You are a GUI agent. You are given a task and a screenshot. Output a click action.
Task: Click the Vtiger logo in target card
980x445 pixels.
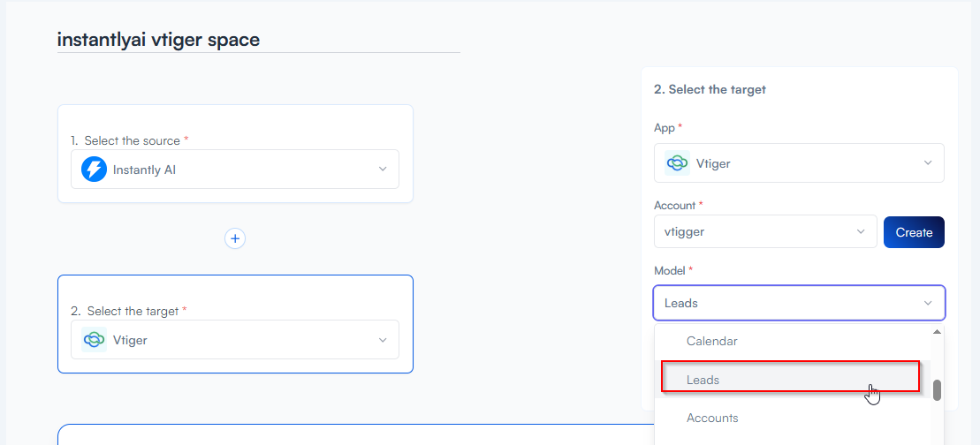tap(94, 340)
